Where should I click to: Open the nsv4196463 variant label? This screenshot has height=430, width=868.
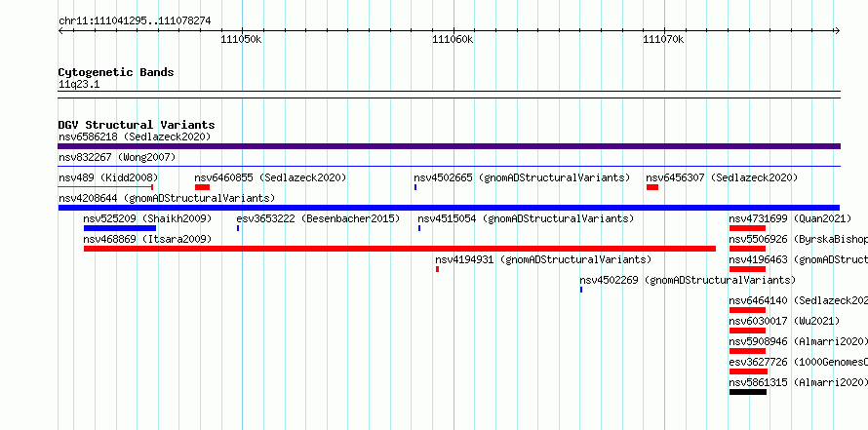click(798, 259)
